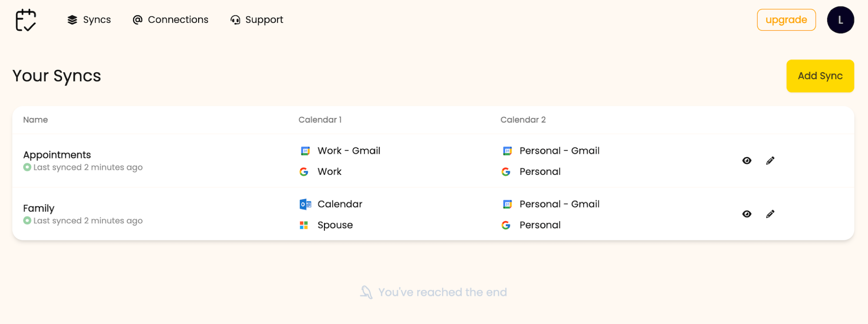Click the Microsoft icon beside Spouse

(304, 225)
